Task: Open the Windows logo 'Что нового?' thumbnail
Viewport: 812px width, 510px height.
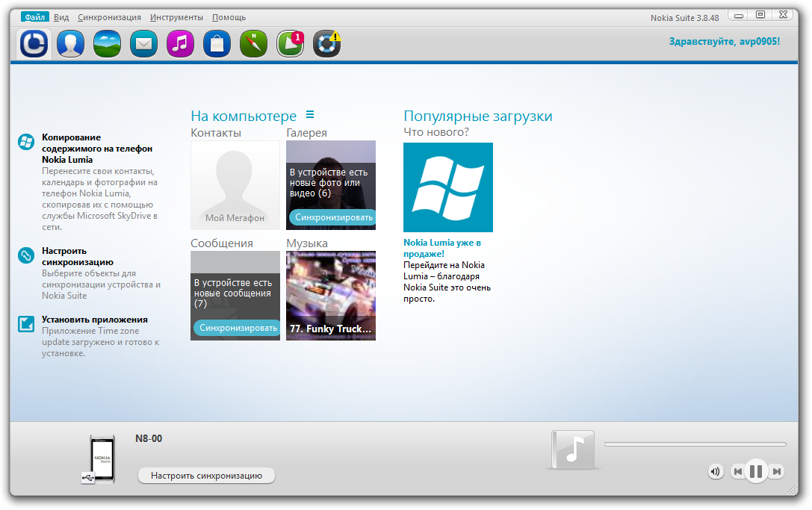Action: click(447, 187)
